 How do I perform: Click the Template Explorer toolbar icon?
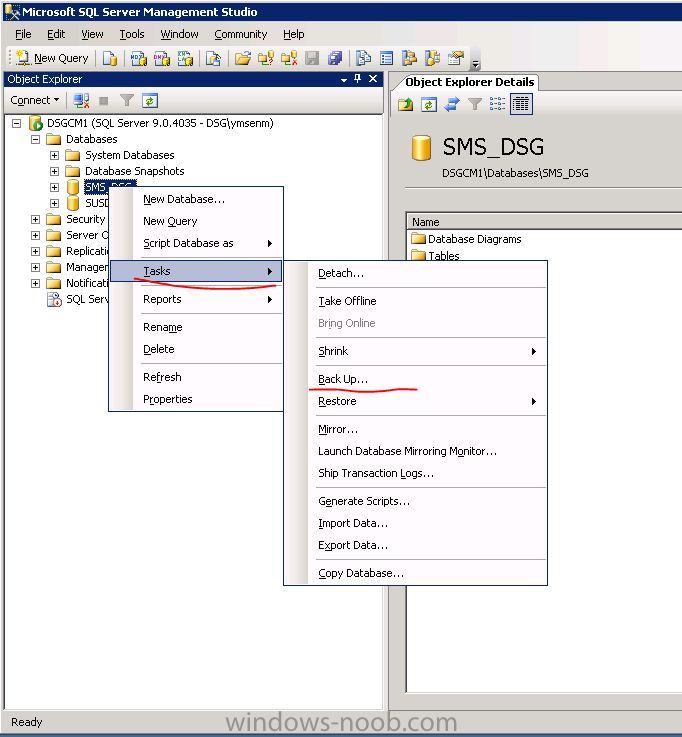coord(432,58)
